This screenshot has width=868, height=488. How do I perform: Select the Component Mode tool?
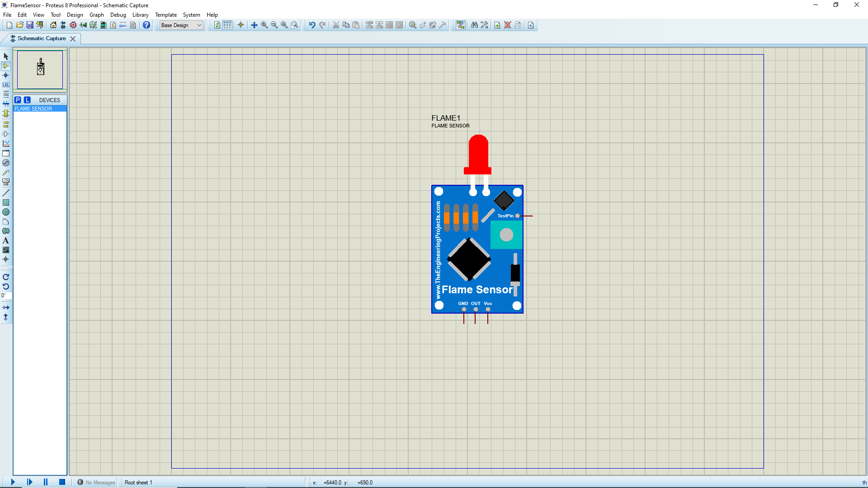6,66
